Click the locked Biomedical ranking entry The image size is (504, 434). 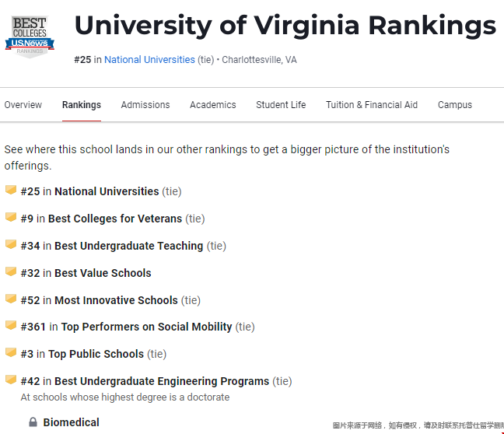(71, 422)
